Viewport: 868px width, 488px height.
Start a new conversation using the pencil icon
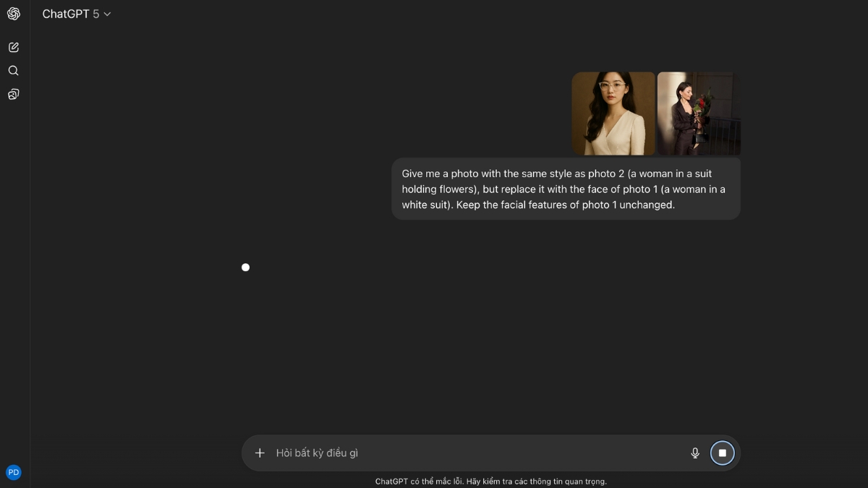coord(13,46)
